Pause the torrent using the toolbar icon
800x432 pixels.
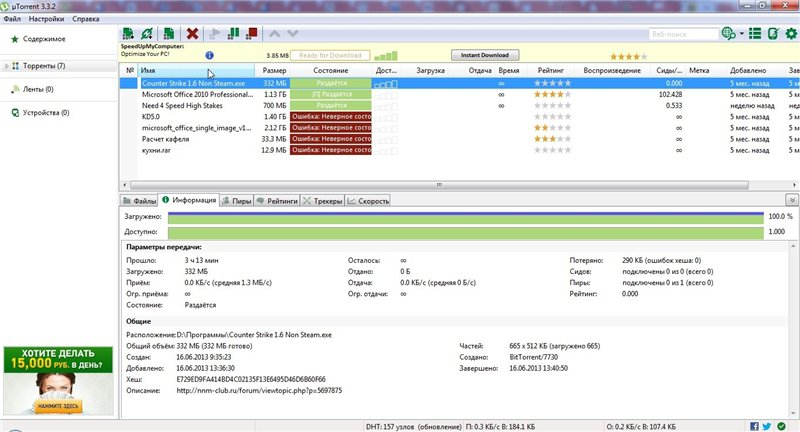pyautogui.click(x=233, y=34)
